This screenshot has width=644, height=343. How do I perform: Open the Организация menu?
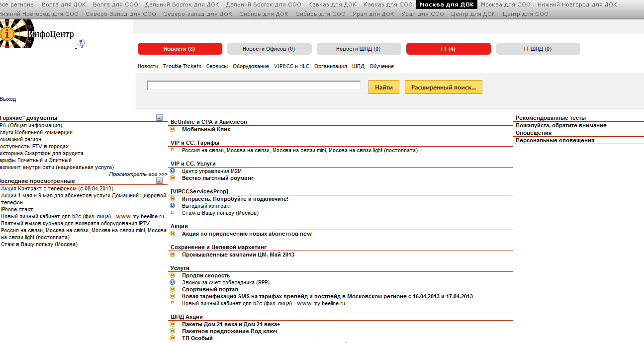click(x=331, y=66)
